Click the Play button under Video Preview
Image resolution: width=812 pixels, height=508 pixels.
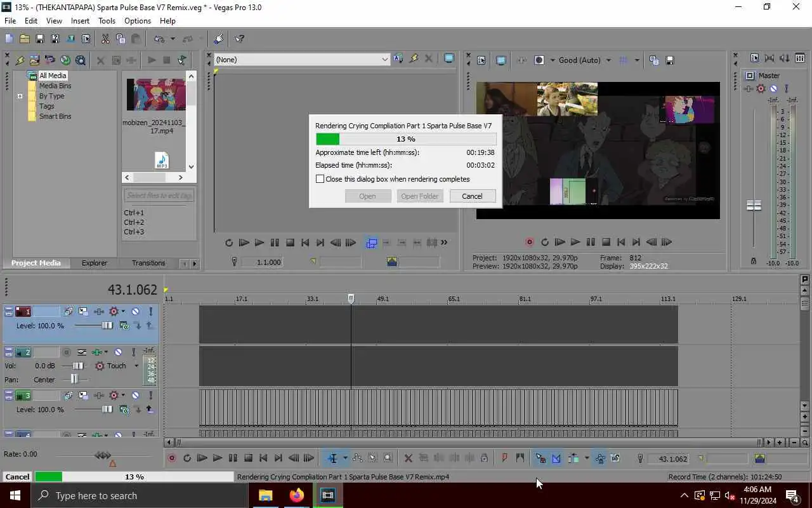575,242
